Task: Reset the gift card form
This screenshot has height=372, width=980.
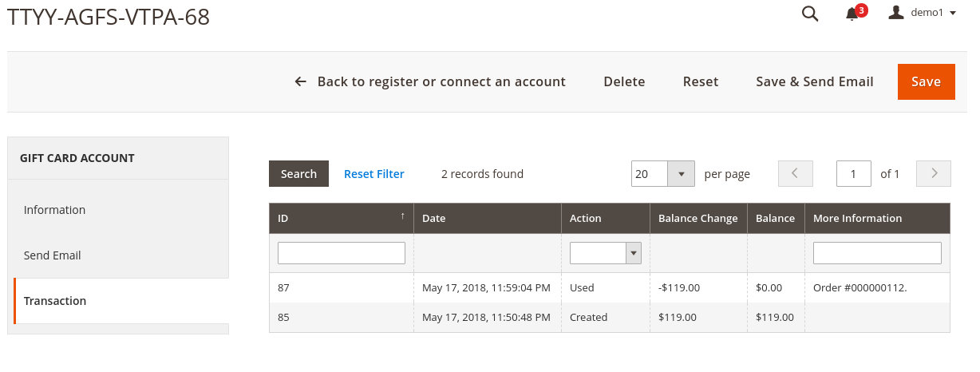Action: click(x=701, y=81)
